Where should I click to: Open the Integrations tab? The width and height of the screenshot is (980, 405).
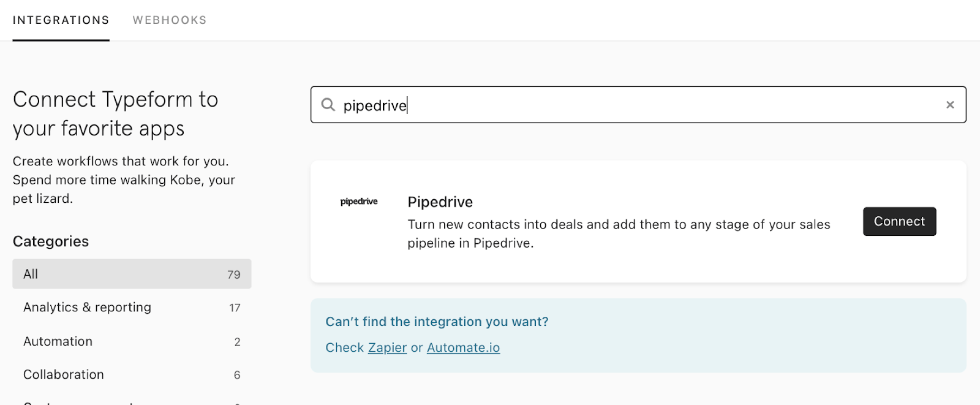tap(61, 20)
